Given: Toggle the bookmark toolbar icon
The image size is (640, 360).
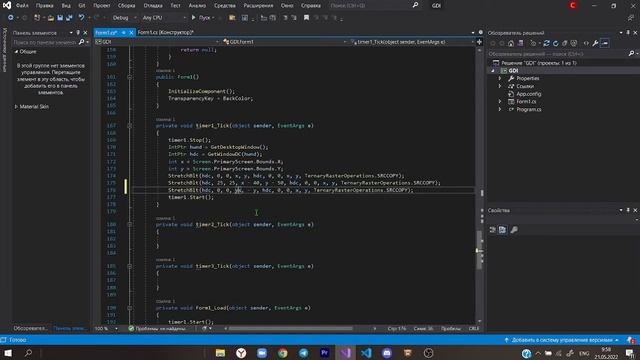Looking at the screenshot, I should coord(306,18).
